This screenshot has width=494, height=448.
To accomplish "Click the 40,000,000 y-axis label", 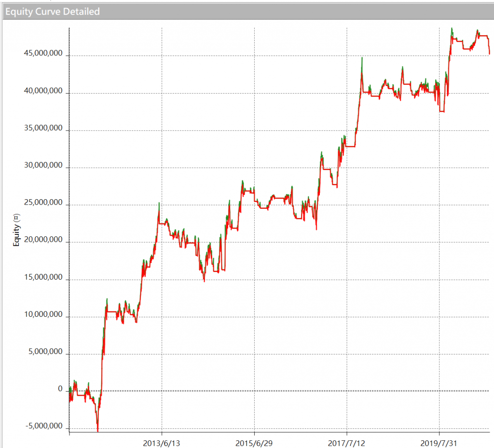I will [x=43, y=92].
